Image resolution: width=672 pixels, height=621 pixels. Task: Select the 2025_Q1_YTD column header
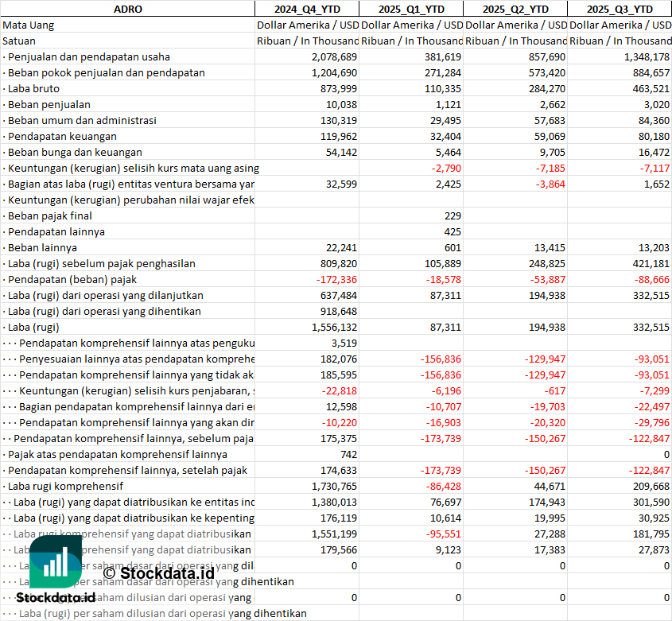tap(411, 9)
